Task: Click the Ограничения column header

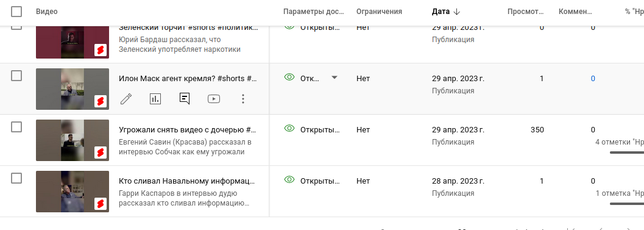Action: [x=379, y=12]
